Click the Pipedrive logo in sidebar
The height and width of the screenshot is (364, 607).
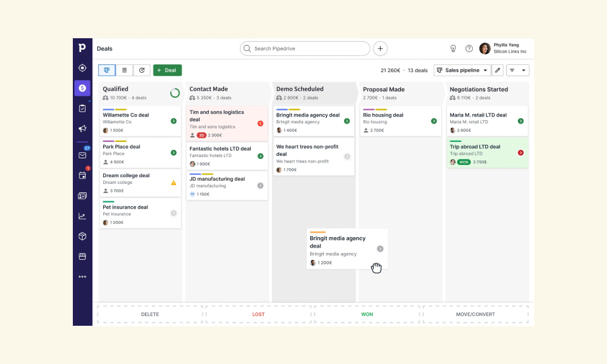(82, 47)
